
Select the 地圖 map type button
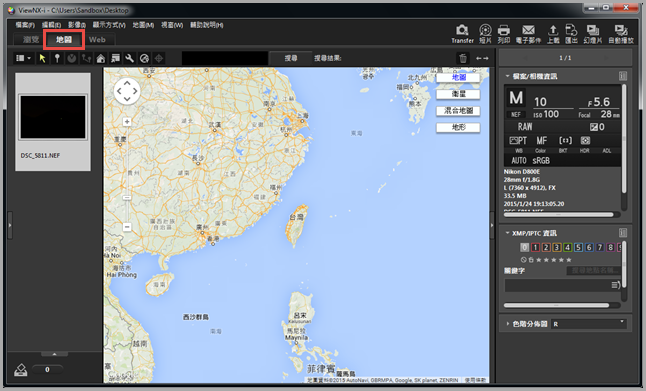458,77
